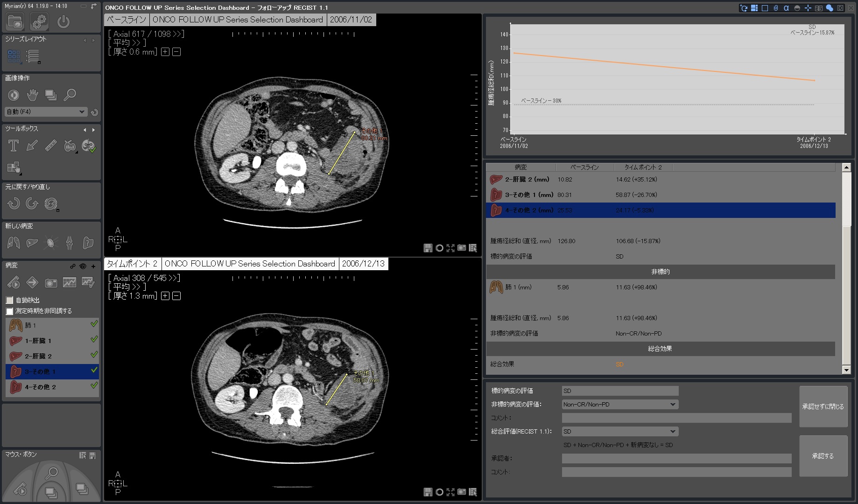Select the ruler measurement tool
The width and height of the screenshot is (858, 504).
(x=51, y=146)
